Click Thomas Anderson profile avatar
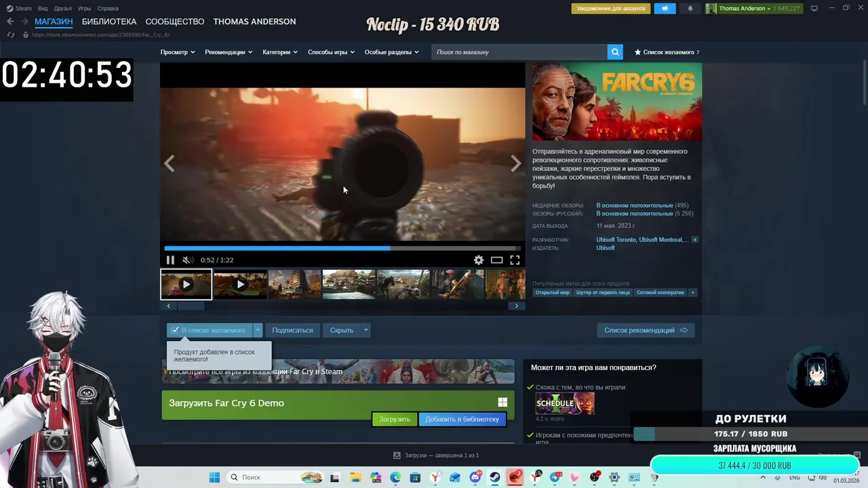This screenshot has width=868, height=488. [x=711, y=9]
